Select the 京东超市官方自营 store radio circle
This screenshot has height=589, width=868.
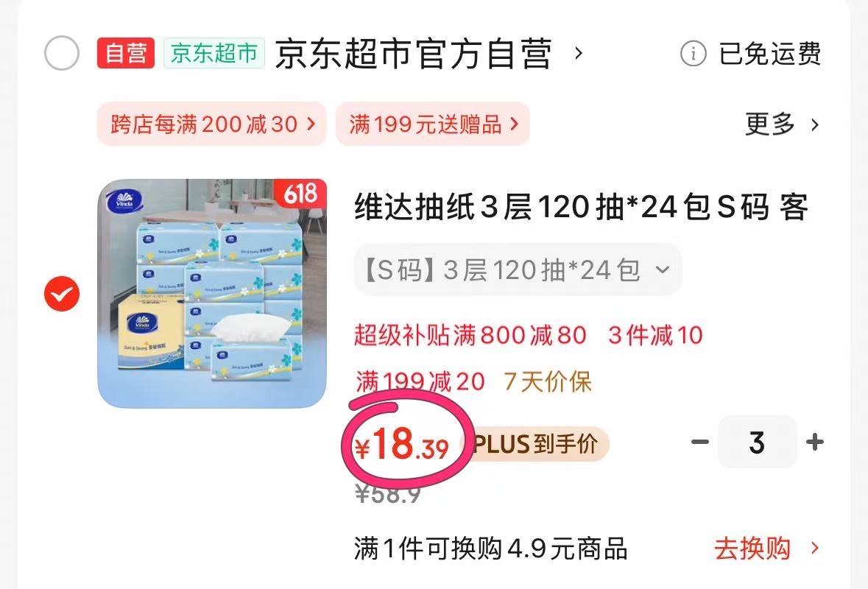coord(61,53)
